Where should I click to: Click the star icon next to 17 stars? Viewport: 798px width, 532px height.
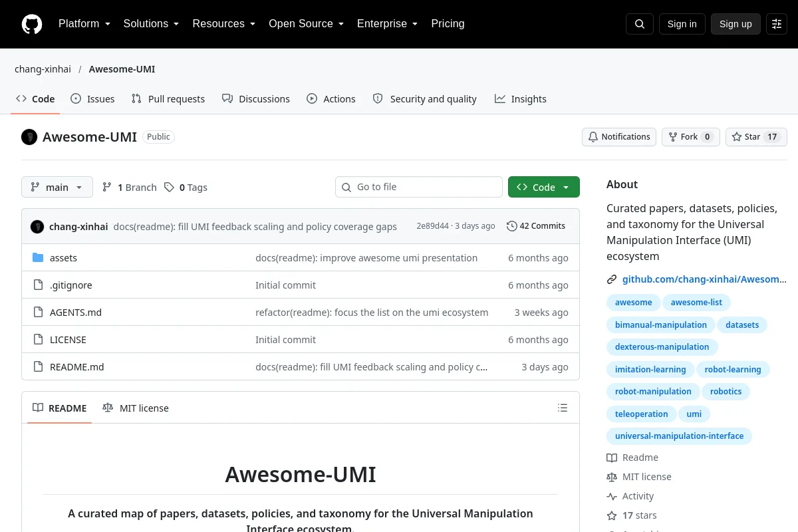612,515
